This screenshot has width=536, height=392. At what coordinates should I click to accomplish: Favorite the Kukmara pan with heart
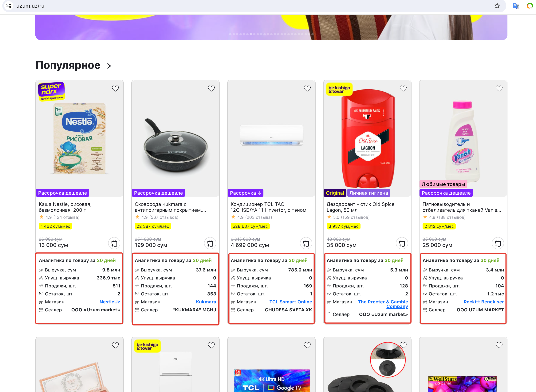pos(211,89)
